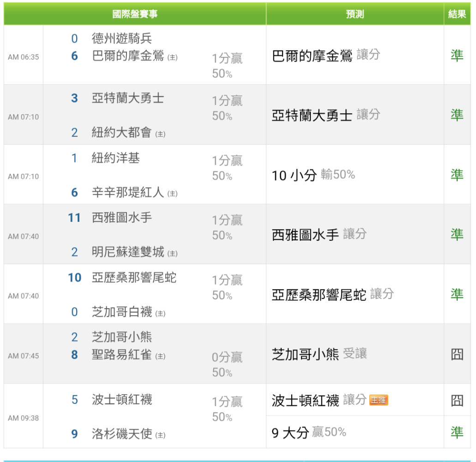Click the 亞特蘭大勇士 讓分 prediction
476x462 pixels.
[326, 115]
